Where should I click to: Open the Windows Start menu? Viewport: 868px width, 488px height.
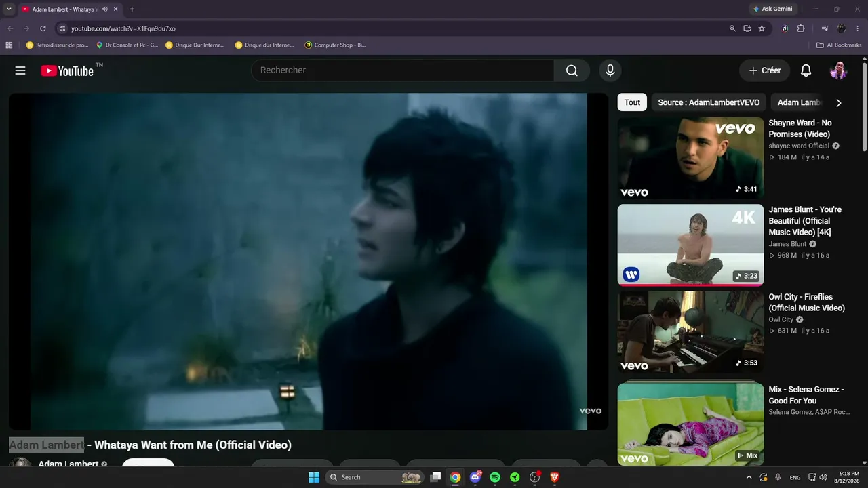click(x=314, y=477)
